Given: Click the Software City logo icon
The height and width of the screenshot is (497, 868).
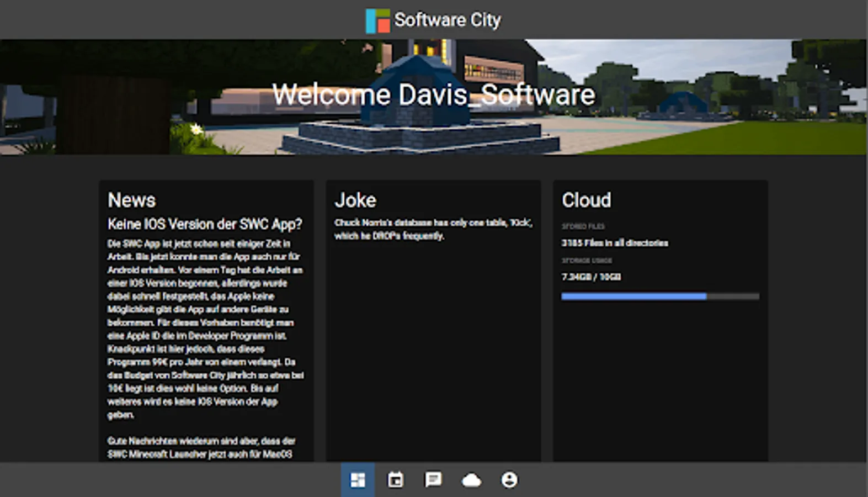Looking at the screenshot, I should point(378,20).
